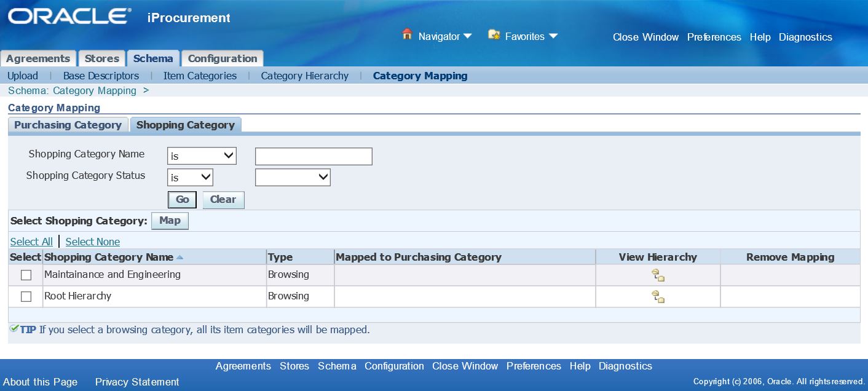Open Item Categories subtab
This screenshot has height=391, width=868.
[x=200, y=76]
